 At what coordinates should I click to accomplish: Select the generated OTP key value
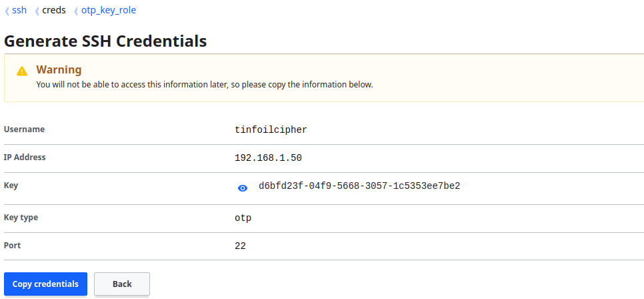[359, 186]
